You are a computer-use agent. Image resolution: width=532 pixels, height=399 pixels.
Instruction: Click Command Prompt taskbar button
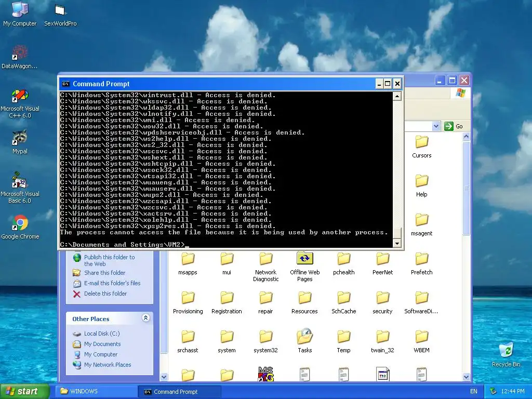click(180, 392)
